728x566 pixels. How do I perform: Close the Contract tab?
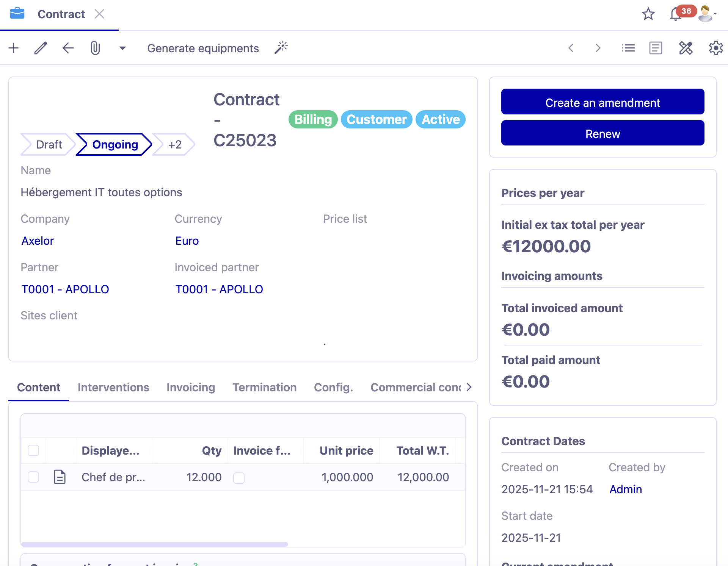[x=99, y=14]
